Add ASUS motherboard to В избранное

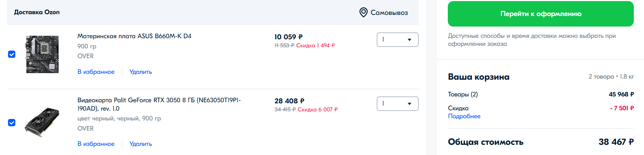pos(96,72)
